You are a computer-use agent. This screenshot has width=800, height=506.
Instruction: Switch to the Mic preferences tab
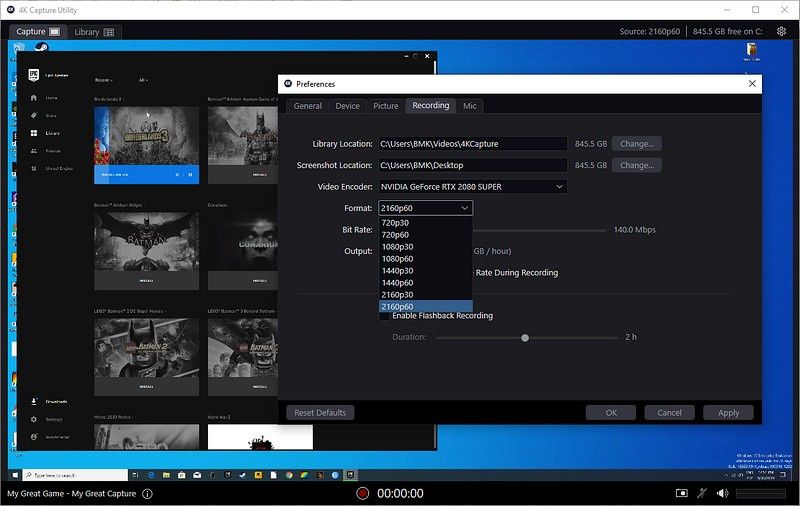point(469,106)
